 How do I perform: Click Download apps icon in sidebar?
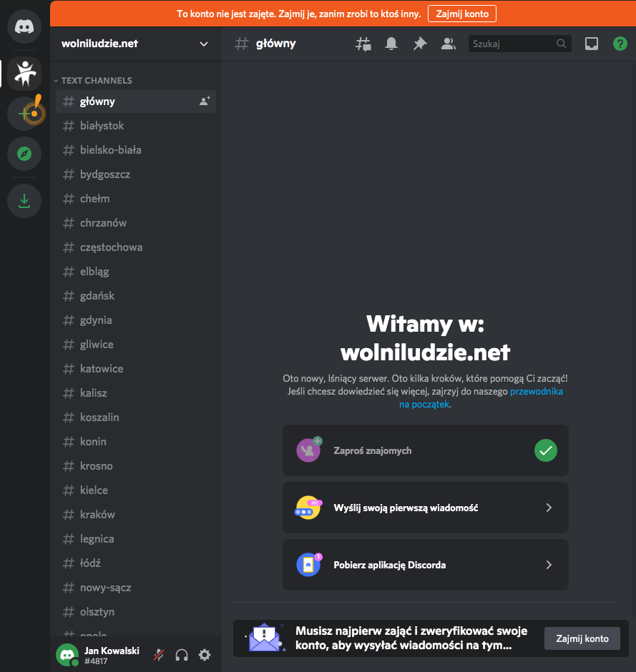coord(24,201)
